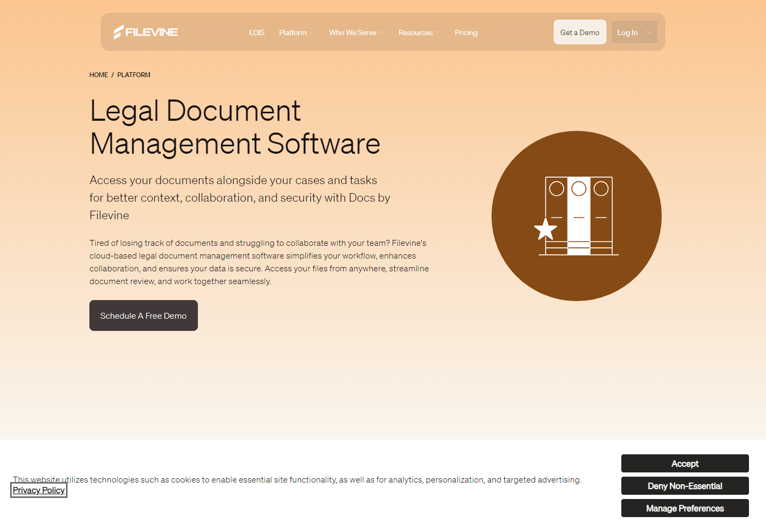Expand the Platform menu

(296, 32)
